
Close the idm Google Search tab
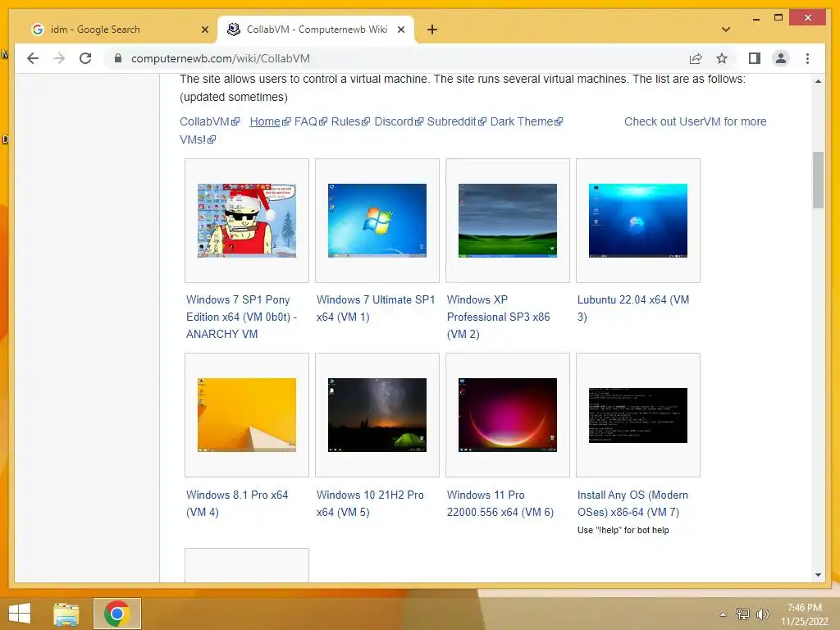[204, 30]
